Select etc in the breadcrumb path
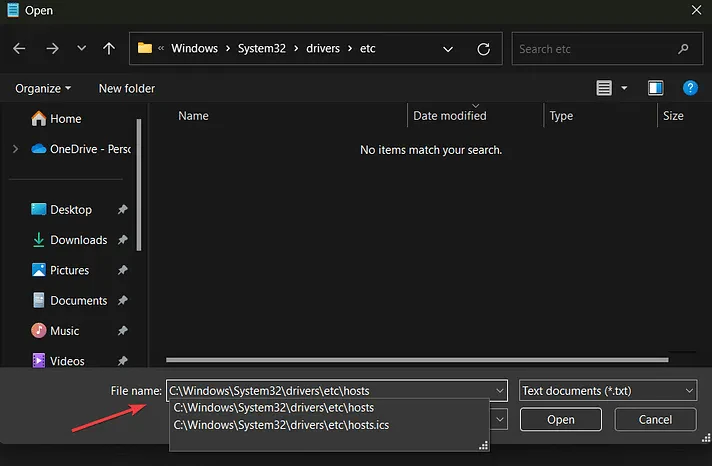The width and height of the screenshot is (712, 466). (367, 48)
